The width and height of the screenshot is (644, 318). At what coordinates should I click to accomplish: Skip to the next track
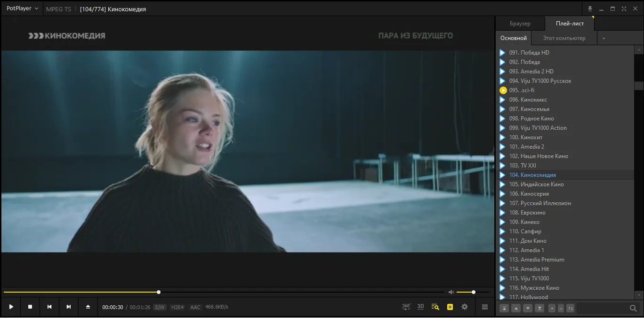point(69,307)
